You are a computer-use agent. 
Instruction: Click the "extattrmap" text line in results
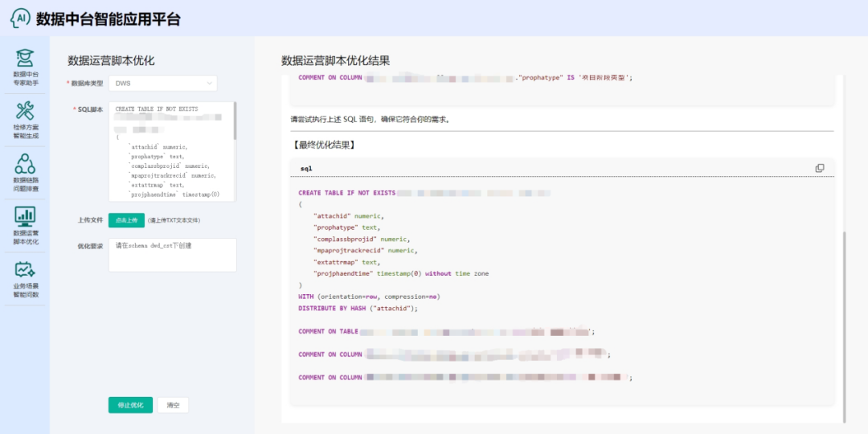pyautogui.click(x=346, y=262)
